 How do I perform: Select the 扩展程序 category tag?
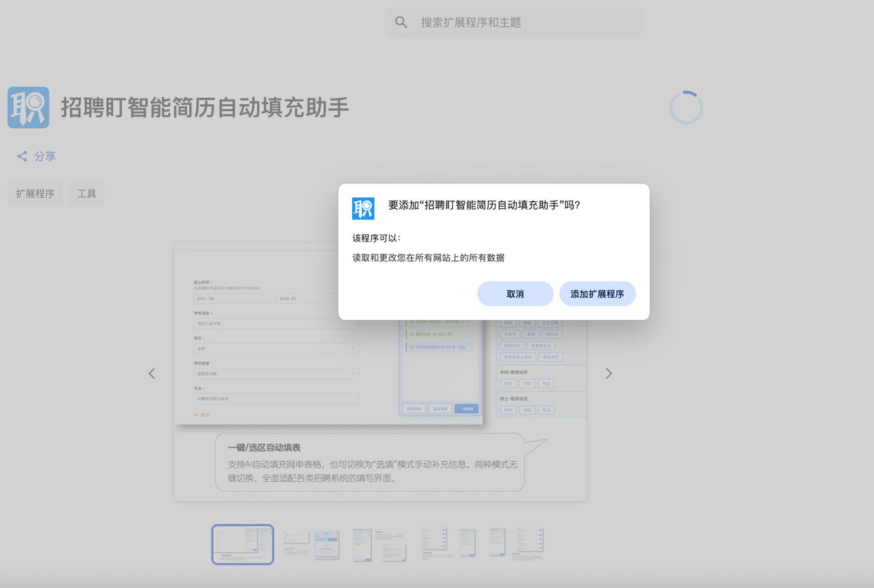(x=34, y=194)
